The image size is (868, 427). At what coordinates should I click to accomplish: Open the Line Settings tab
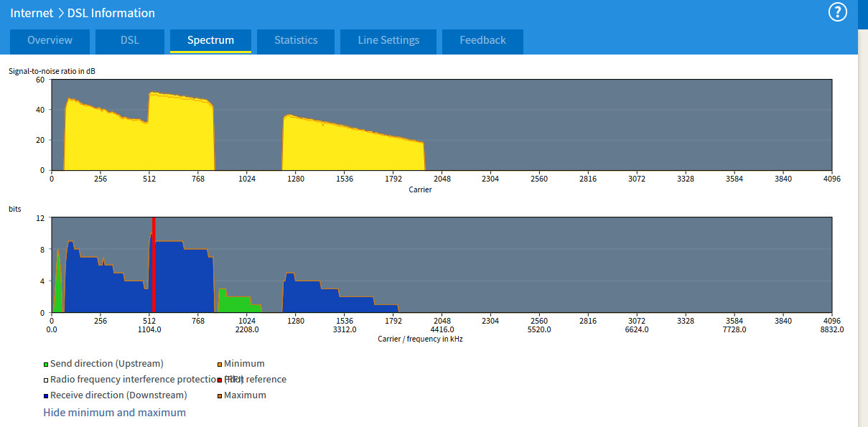[x=388, y=40]
